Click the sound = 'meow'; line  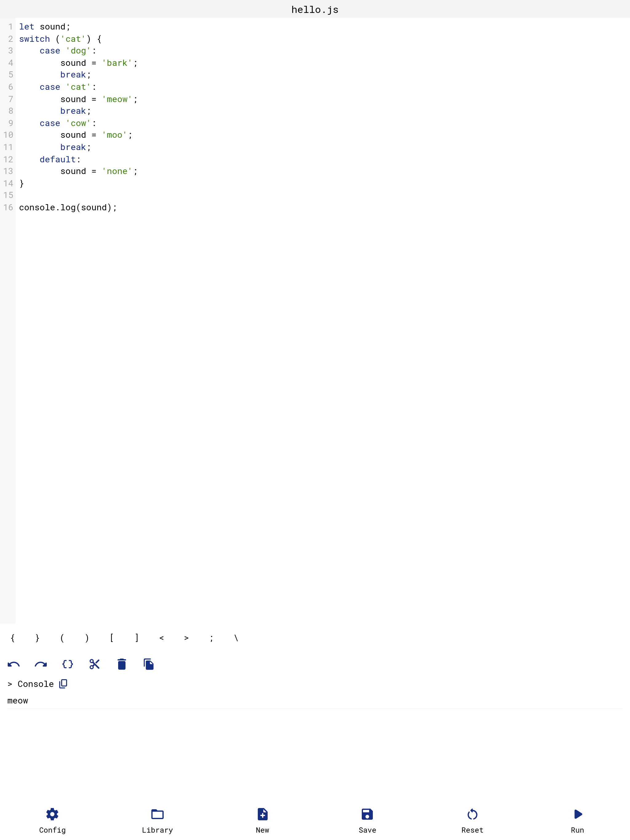[99, 99]
